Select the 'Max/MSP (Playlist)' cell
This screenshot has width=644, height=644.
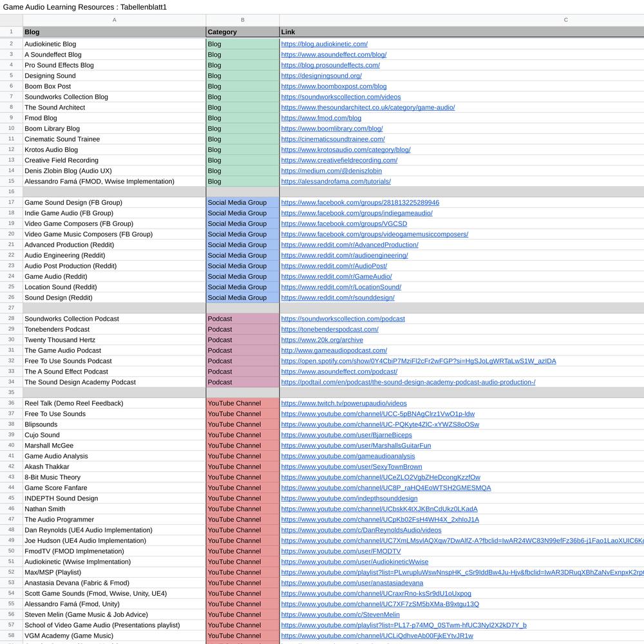click(114, 573)
